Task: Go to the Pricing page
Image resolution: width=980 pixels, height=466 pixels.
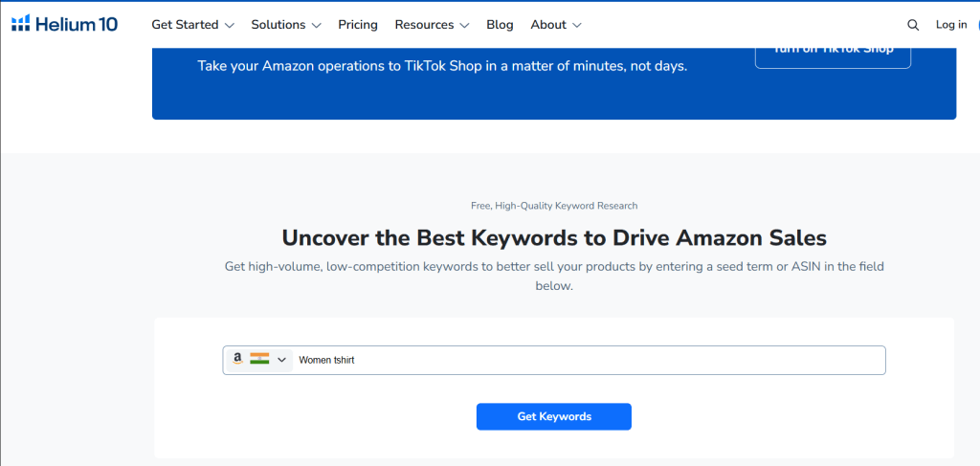Action: point(358,25)
